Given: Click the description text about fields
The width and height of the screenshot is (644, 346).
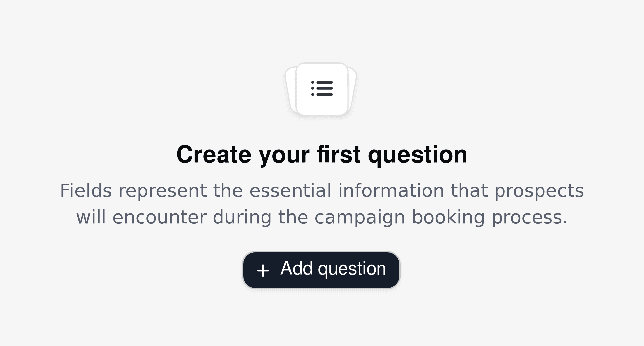Looking at the screenshot, I should [x=322, y=203].
